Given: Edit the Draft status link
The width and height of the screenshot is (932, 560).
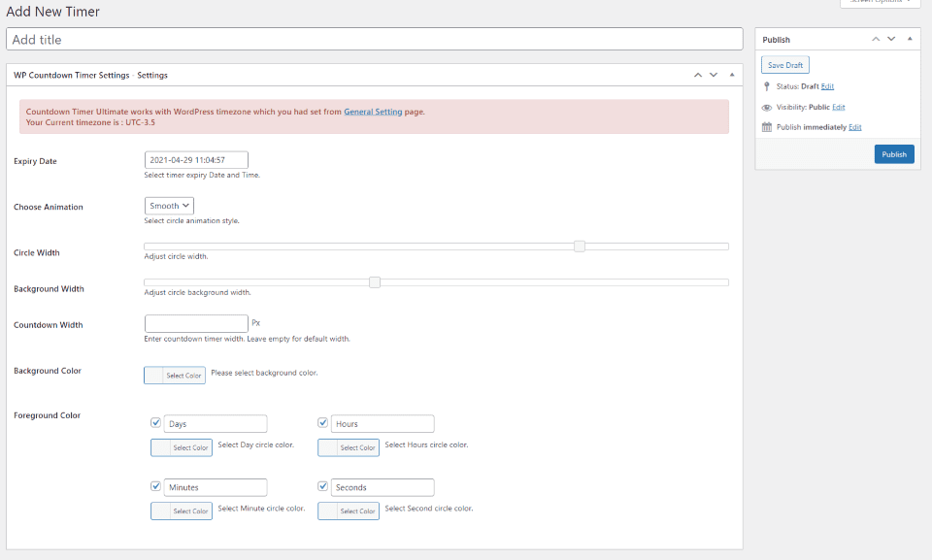Looking at the screenshot, I should coord(827,86).
